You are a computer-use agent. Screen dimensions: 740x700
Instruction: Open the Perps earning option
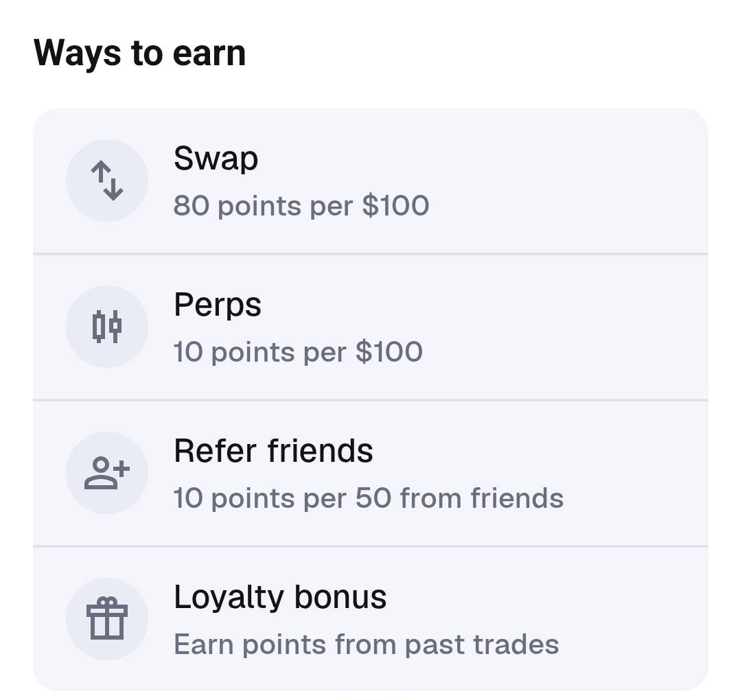(x=371, y=327)
